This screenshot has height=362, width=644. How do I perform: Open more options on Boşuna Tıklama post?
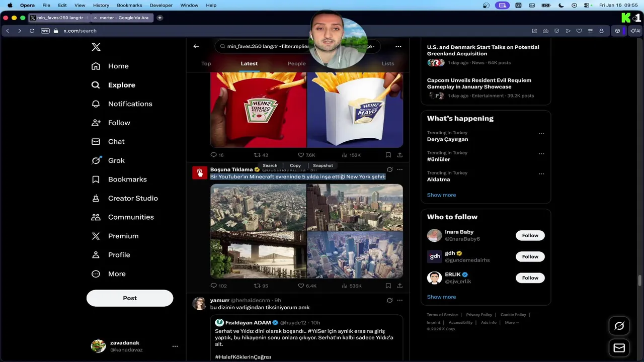click(x=400, y=169)
